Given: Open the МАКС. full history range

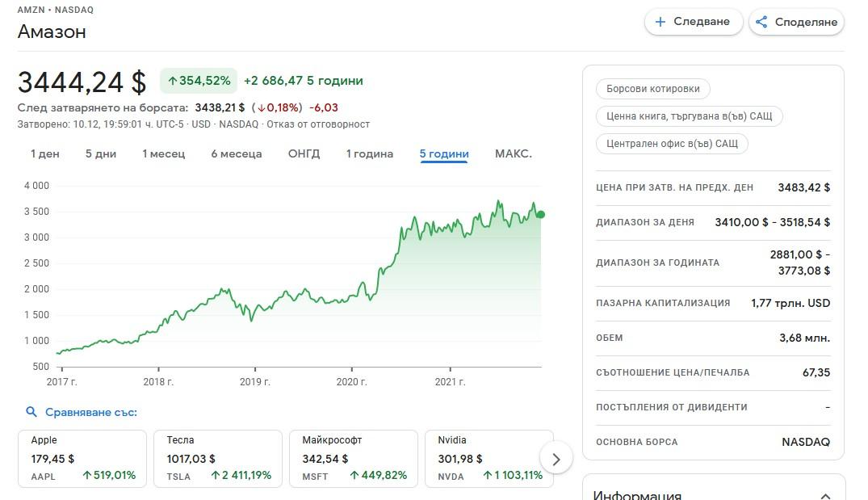Looking at the screenshot, I should 513,153.
